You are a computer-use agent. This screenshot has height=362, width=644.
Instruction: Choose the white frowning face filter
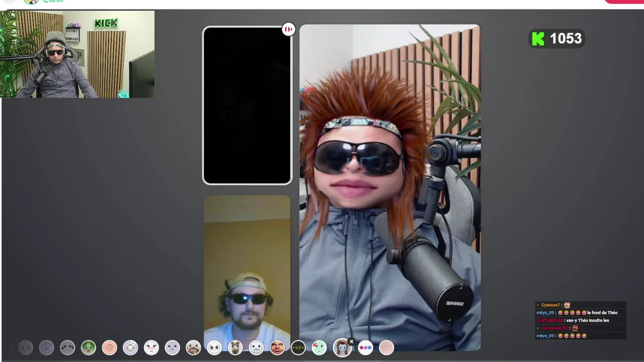coord(256,347)
